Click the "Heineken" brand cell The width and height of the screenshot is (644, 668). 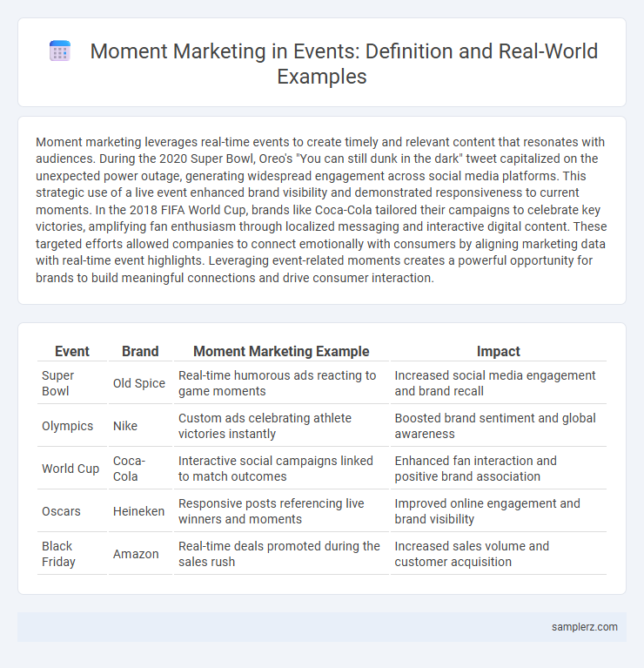click(140, 511)
